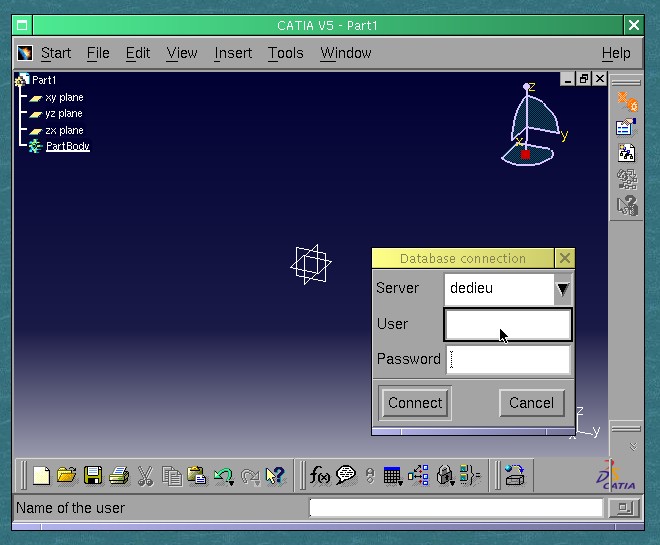Open the View menu
660x545 pixels.
182,53
